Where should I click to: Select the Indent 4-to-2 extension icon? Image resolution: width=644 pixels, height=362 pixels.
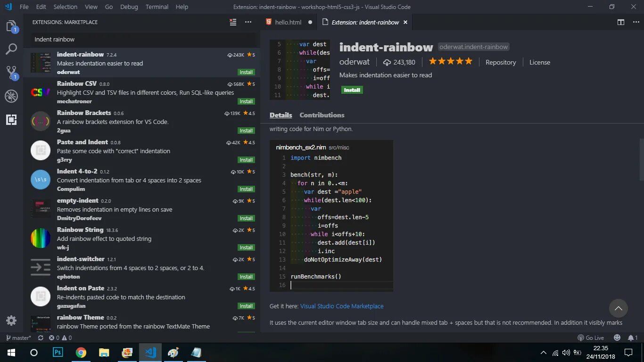[41, 180]
